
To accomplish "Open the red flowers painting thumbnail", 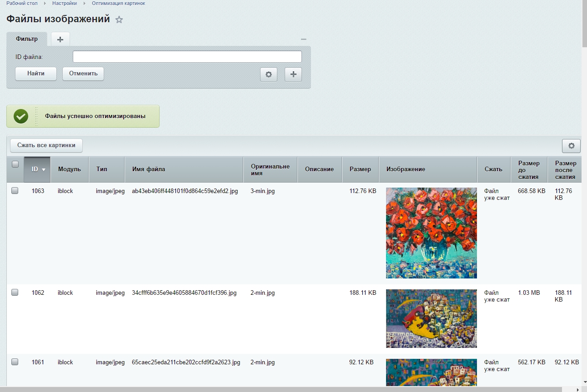I will coord(431,233).
